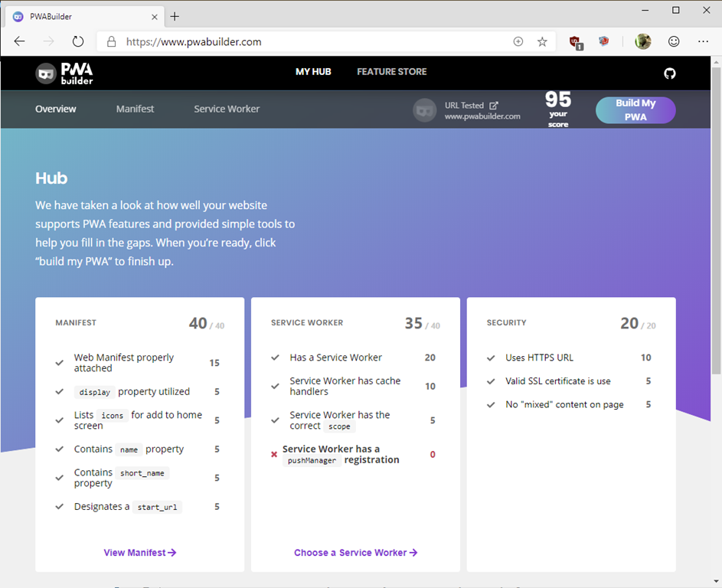
Task: Switch to the Service Worker tab
Action: tap(227, 109)
